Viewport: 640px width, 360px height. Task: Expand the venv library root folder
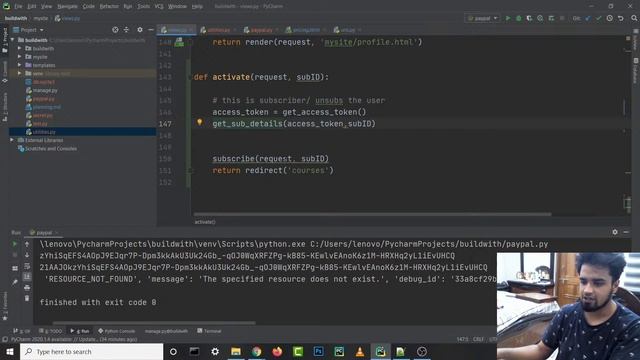coord(19,73)
